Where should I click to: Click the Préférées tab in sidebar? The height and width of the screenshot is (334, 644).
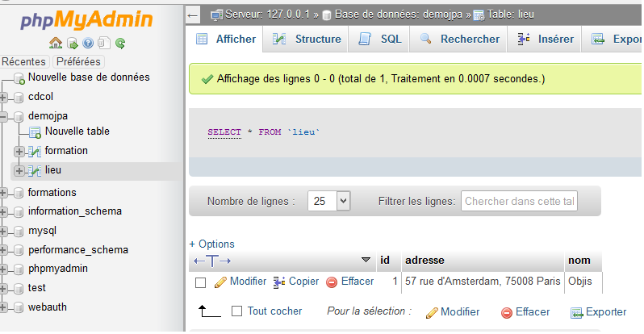tap(79, 61)
